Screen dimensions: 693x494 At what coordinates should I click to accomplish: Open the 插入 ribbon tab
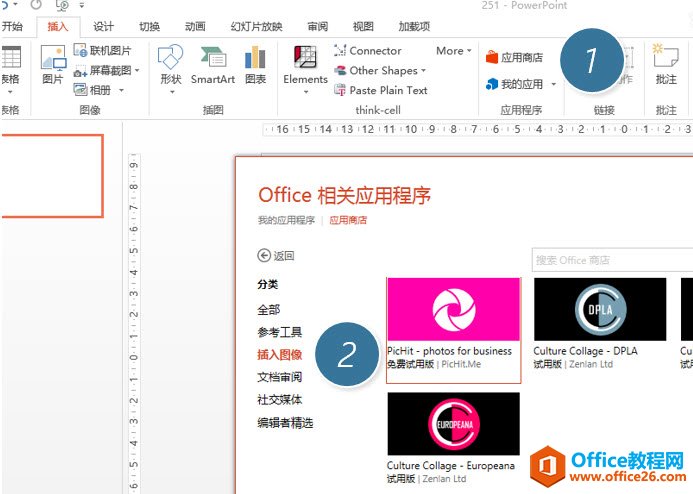click(x=58, y=27)
